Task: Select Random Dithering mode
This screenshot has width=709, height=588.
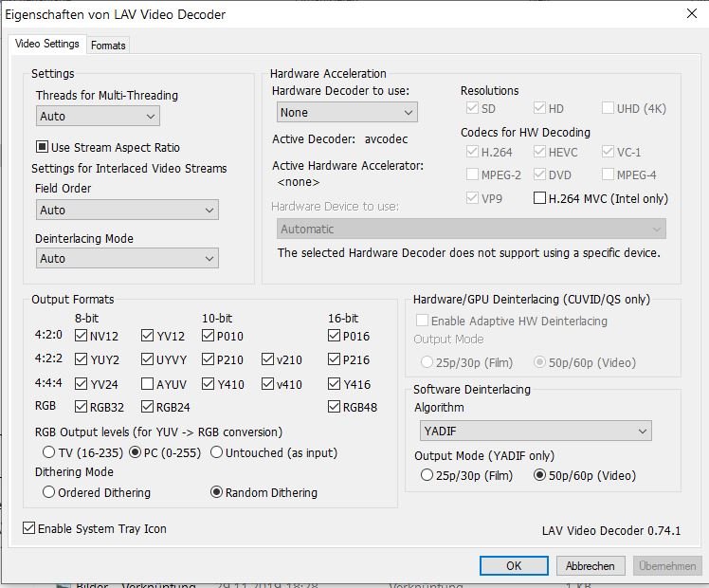Action: [217, 492]
